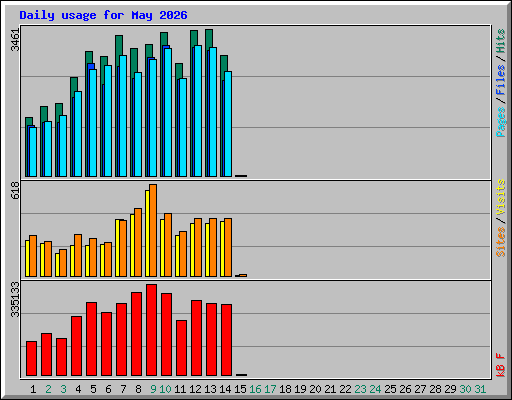Click the orange visits bar for day 4

tap(78, 255)
